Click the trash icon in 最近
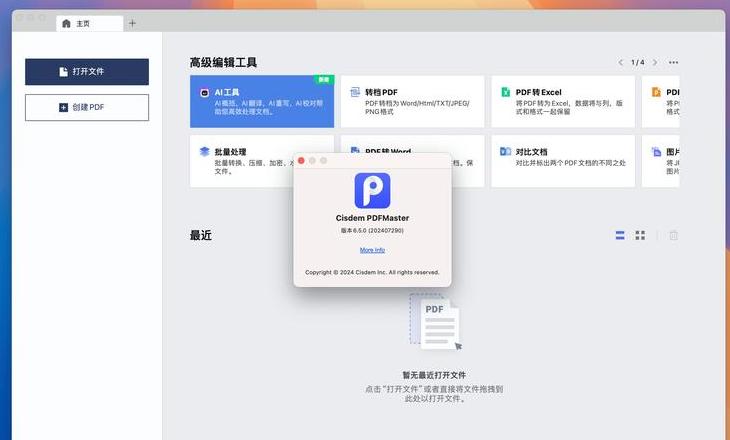This screenshot has height=440, width=730. click(x=673, y=236)
